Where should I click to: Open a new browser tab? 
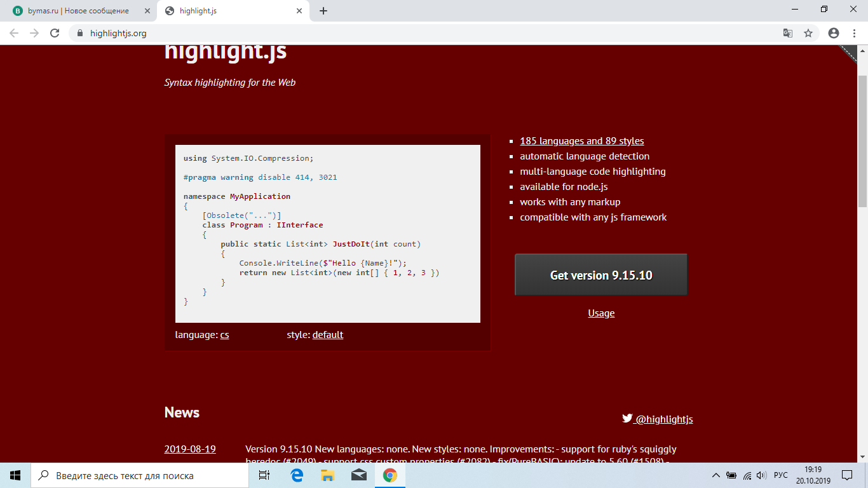(x=323, y=11)
